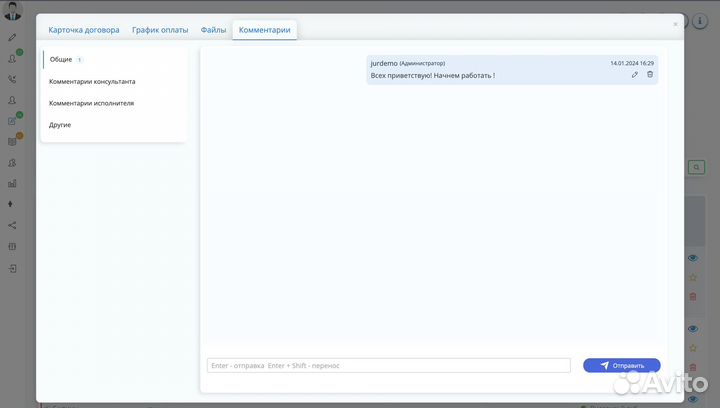Image resolution: width=720 pixels, height=408 pixels.
Task: Click the pencil icon in the sidebar
Action: (x=12, y=37)
